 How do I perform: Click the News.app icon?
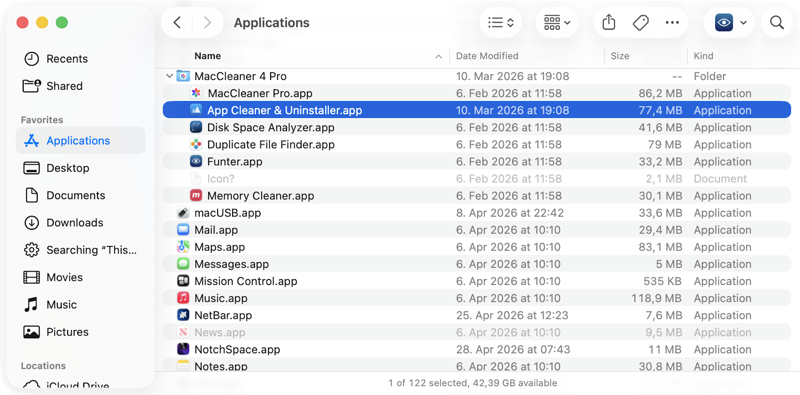183,333
